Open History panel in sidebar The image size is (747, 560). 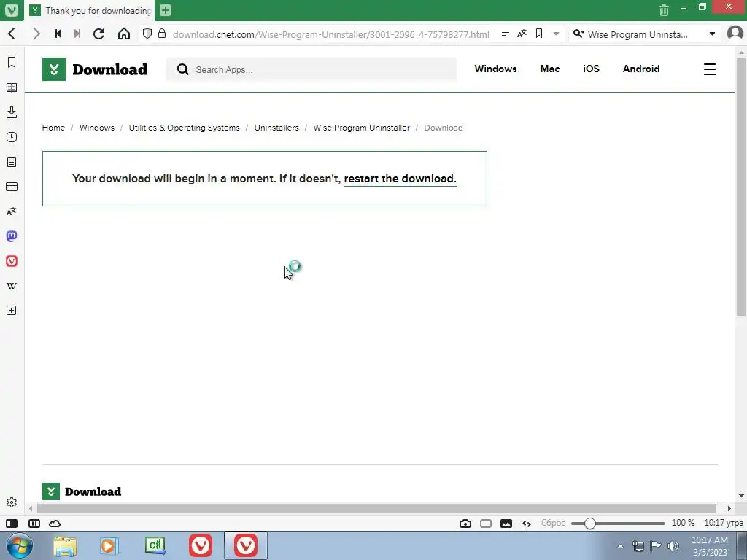12,137
